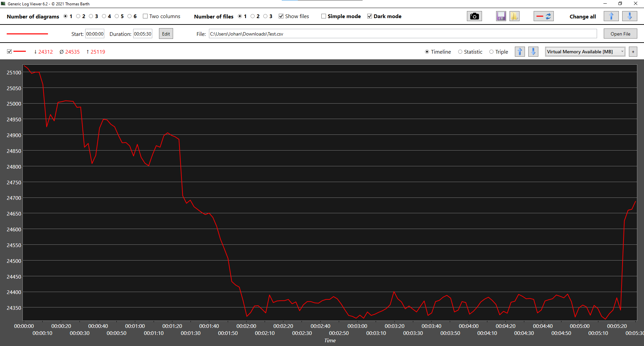Click the Edit button
Viewport: 644px width, 346px height.
[x=166, y=34]
